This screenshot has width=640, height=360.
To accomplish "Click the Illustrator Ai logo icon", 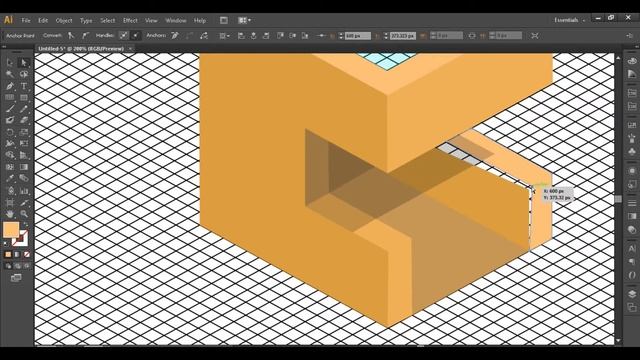I will click(x=8, y=20).
